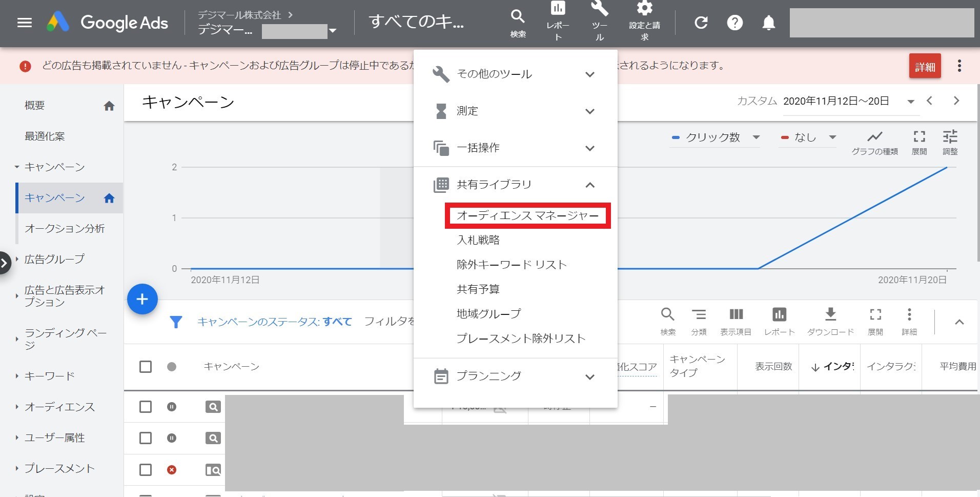The image size is (980, 497).
Task: Click table ダウンロード download icon
Action: (x=830, y=322)
